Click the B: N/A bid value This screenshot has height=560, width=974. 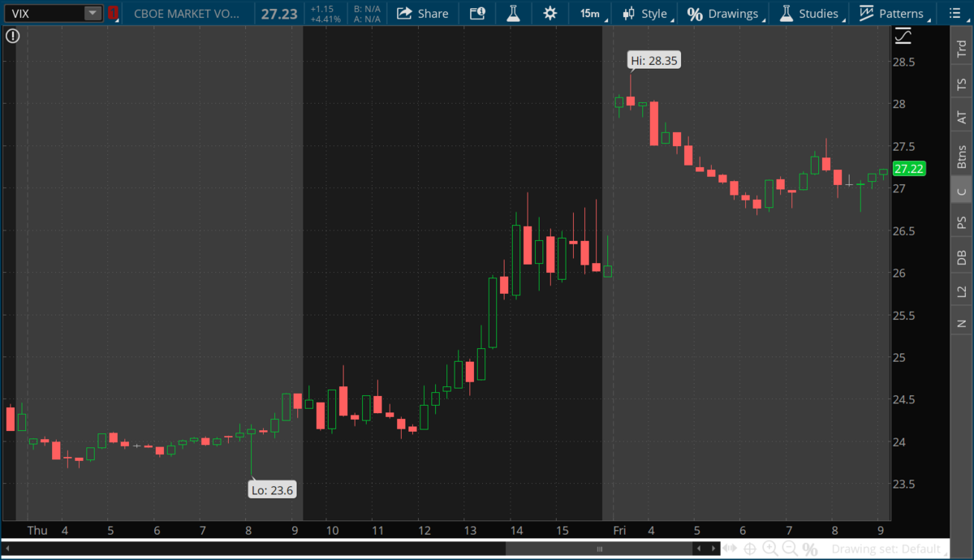point(367,8)
